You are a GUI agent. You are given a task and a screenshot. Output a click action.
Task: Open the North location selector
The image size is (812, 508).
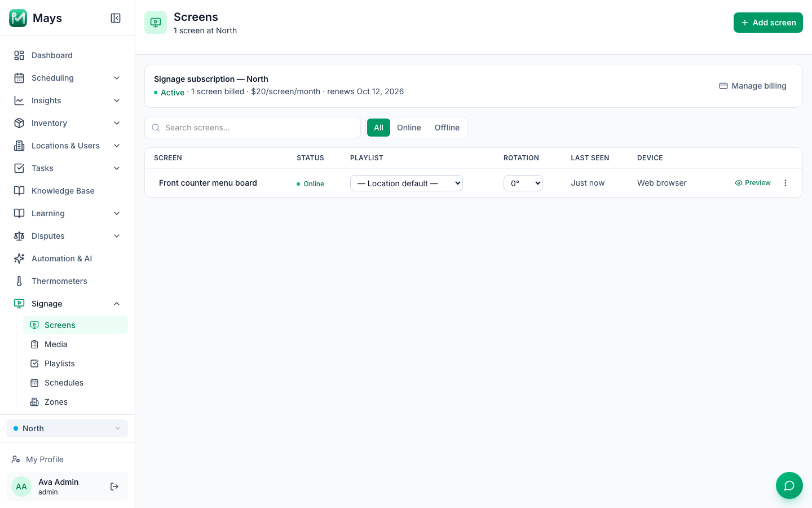[67, 428]
